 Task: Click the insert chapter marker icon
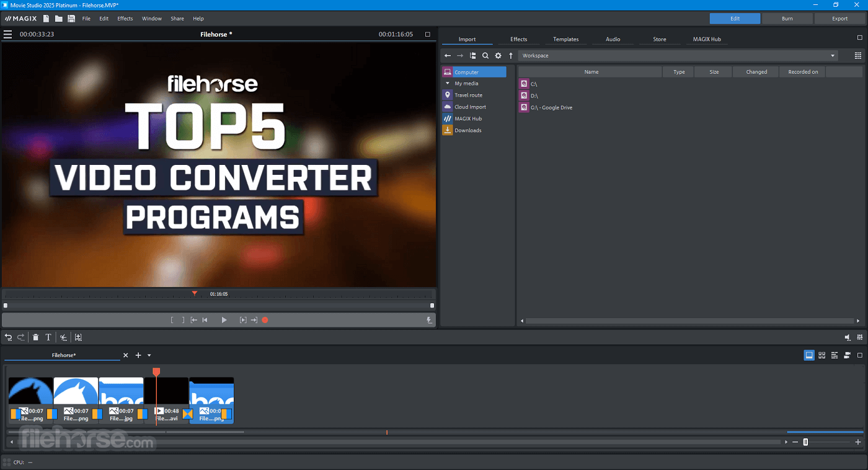click(78, 337)
